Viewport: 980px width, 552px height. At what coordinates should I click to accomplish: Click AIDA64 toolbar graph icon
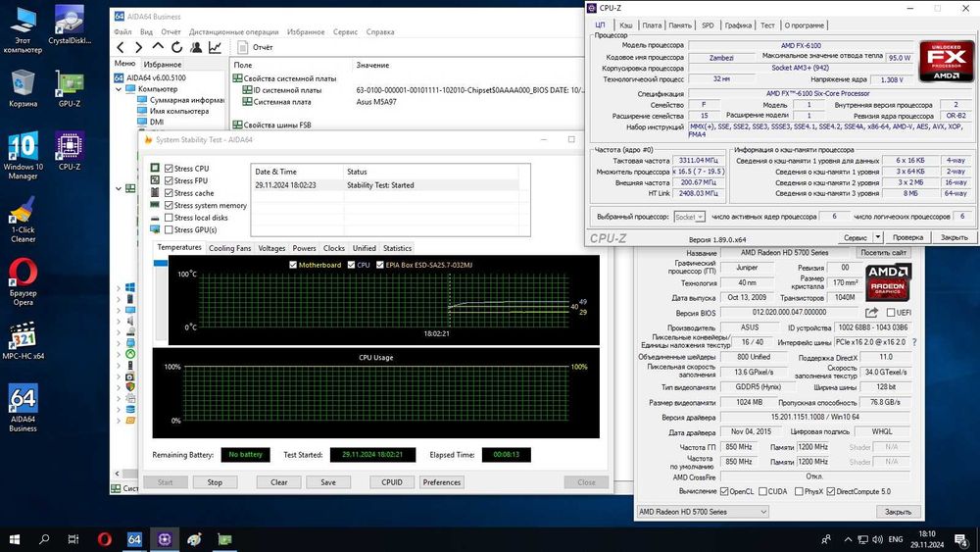click(x=215, y=47)
